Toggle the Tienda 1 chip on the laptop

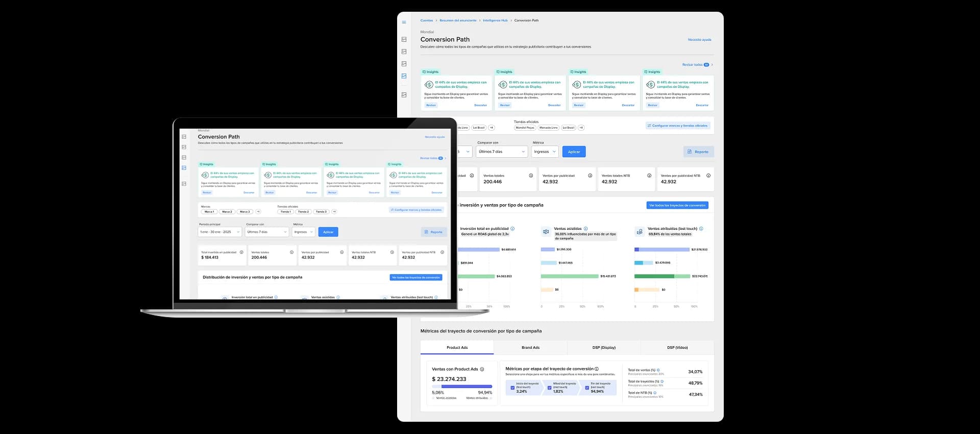click(x=286, y=211)
